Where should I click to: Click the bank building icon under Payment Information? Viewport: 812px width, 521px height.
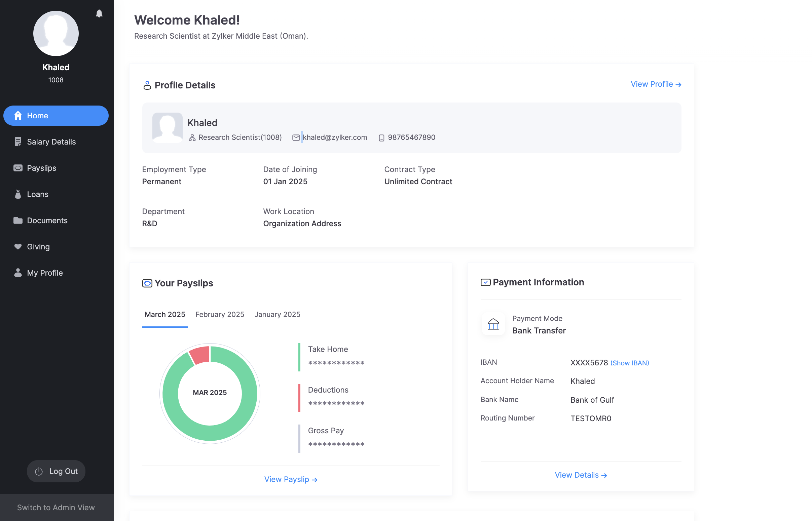click(493, 324)
